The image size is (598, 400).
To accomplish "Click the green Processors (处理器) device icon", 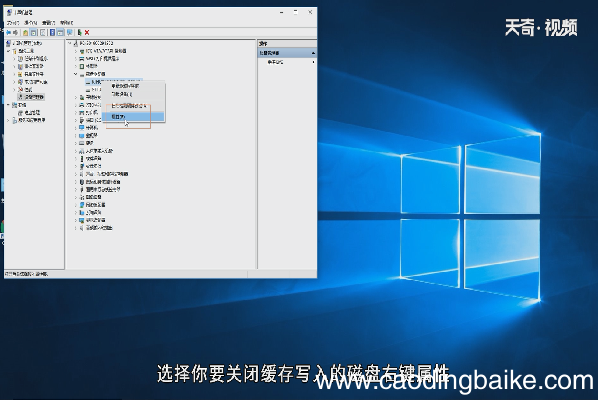I will point(82,66).
